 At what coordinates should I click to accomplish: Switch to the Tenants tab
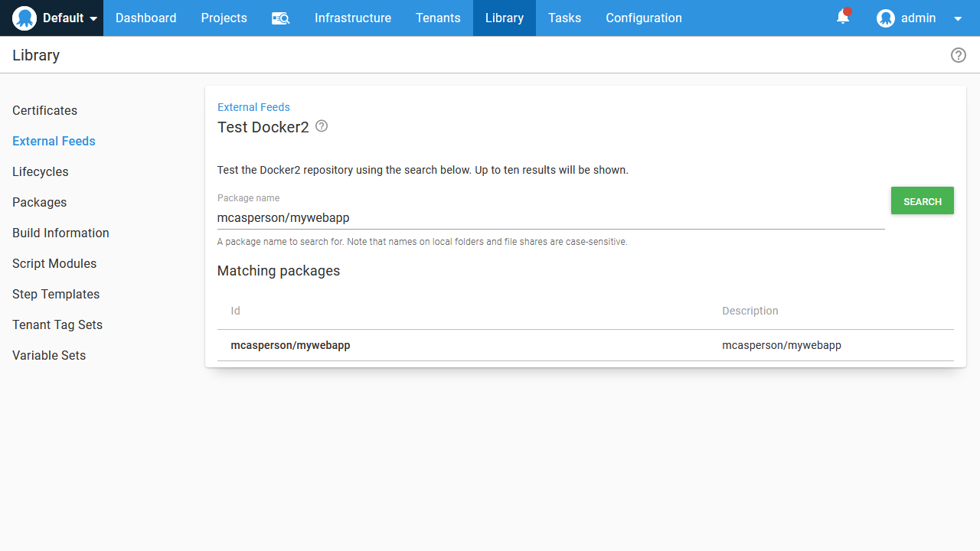pyautogui.click(x=438, y=18)
